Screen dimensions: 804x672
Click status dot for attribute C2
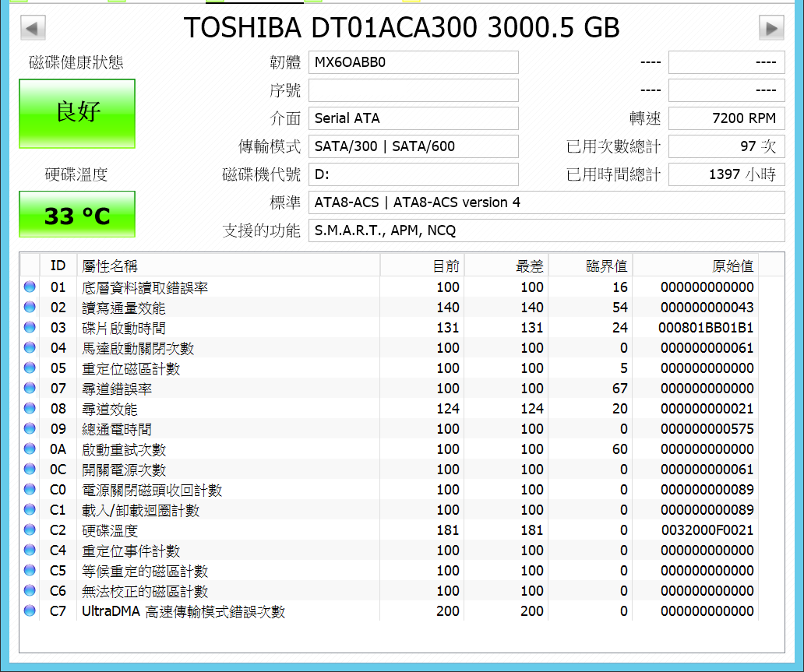tap(30, 530)
